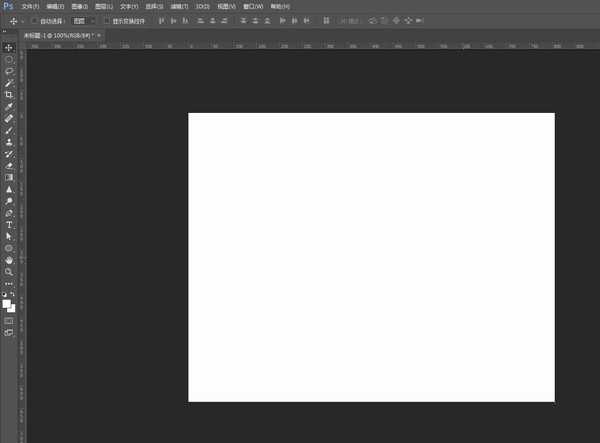Viewport: 600px width, 443px height.
Task: Select the Gradient tool
Action: pyautogui.click(x=9, y=178)
